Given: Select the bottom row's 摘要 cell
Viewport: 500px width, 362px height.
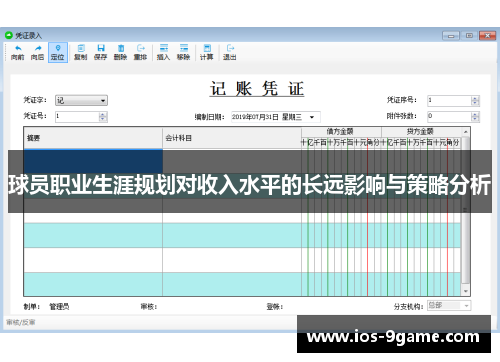Looking at the screenshot, I should (x=93, y=284).
